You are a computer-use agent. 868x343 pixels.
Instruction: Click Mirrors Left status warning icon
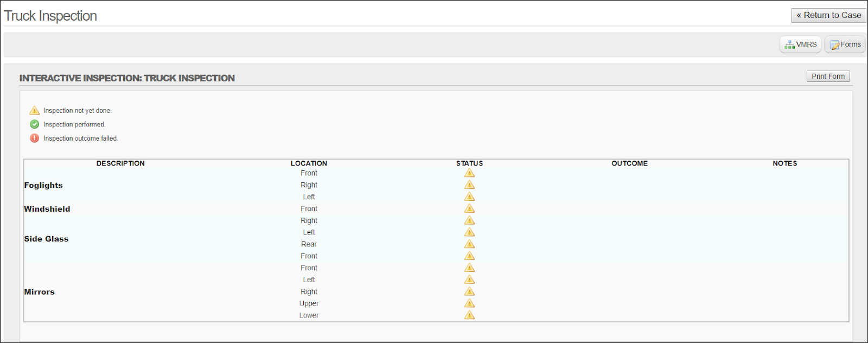coord(469,280)
